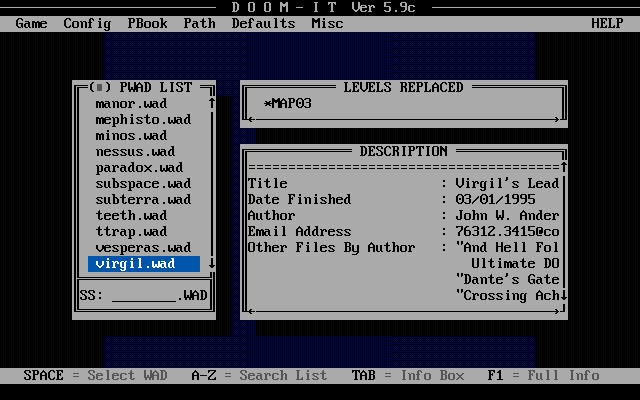
Task: Click Description box right scroll arrow
Action: (x=556, y=311)
